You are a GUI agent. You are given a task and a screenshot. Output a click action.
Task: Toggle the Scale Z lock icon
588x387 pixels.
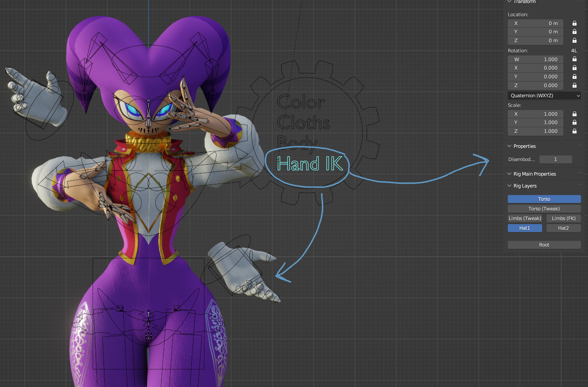(574, 131)
